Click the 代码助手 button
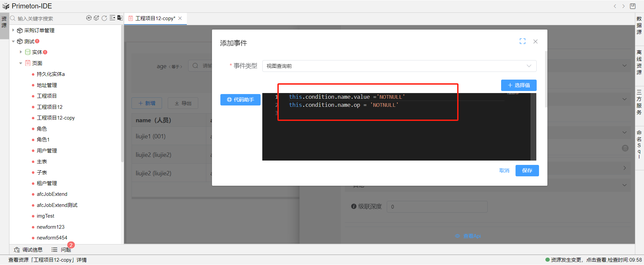The image size is (644, 265). coord(240,100)
